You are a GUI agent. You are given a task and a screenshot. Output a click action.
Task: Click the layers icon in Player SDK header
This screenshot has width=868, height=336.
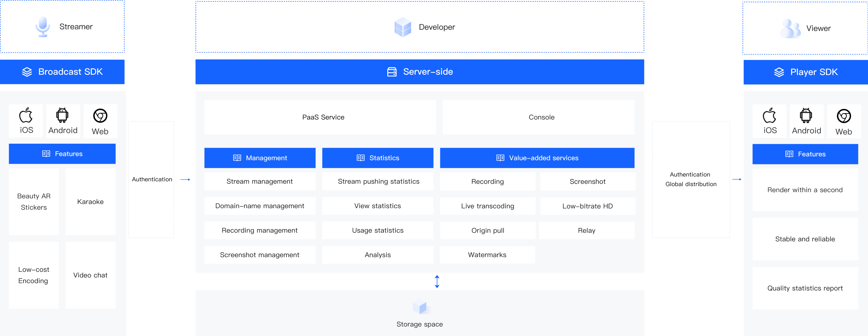[x=779, y=72]
